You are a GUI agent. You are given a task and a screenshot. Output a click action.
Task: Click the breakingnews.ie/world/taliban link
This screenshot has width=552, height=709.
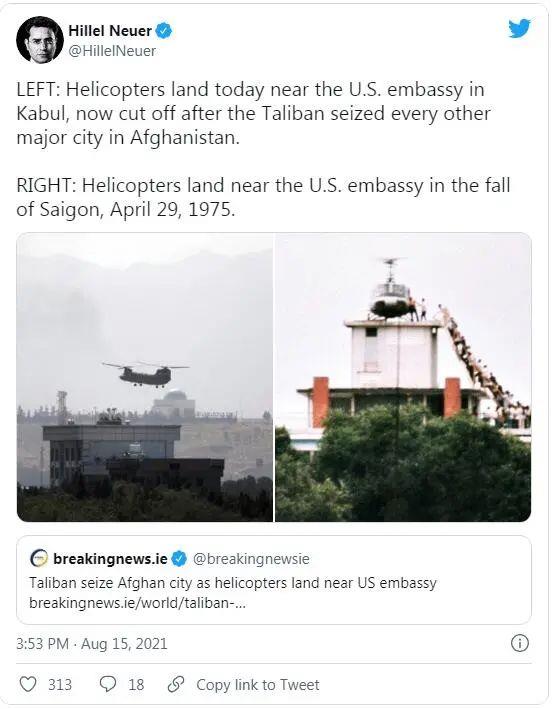[x=137, y=603]
